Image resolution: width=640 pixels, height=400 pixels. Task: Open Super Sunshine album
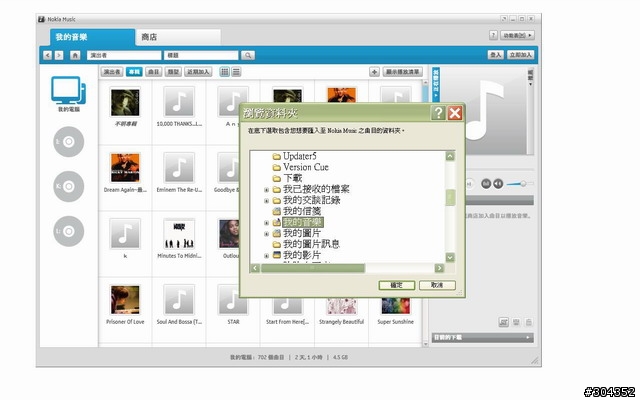pos(396,306)
